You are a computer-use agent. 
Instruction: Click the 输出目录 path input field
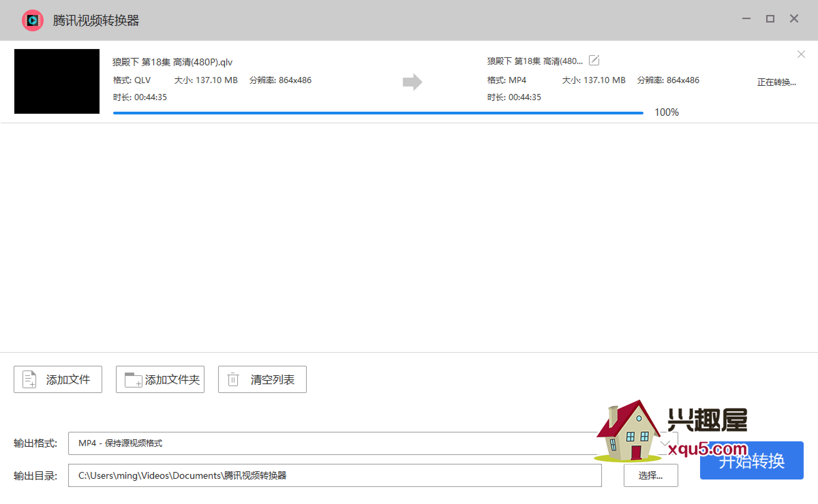[335, 475]
